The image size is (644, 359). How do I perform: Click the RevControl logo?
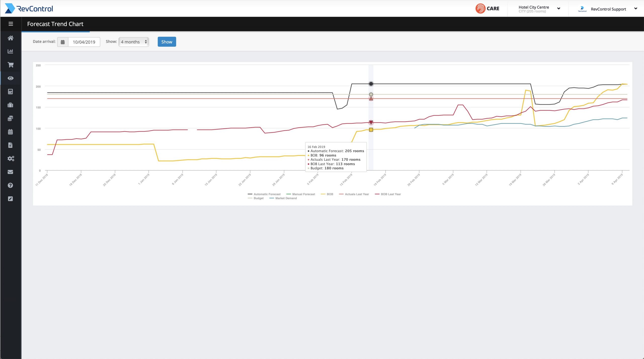click(x=29, y=9)
